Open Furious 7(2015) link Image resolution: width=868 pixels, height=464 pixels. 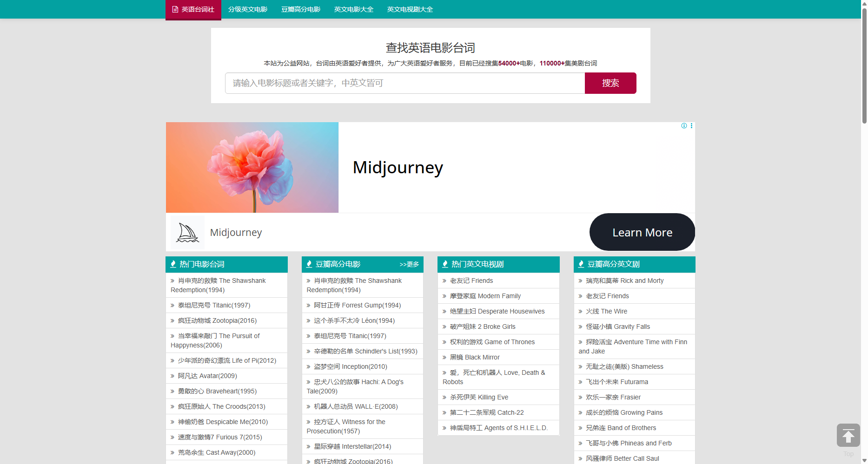pos(220,437)
